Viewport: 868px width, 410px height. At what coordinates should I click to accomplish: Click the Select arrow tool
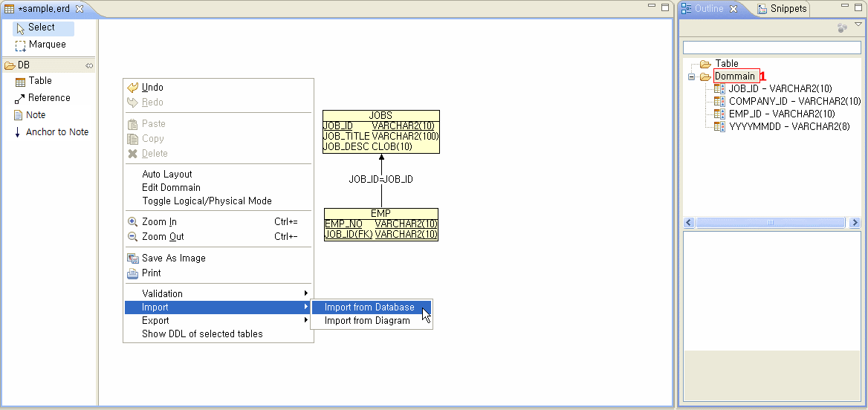pos(41,27)
